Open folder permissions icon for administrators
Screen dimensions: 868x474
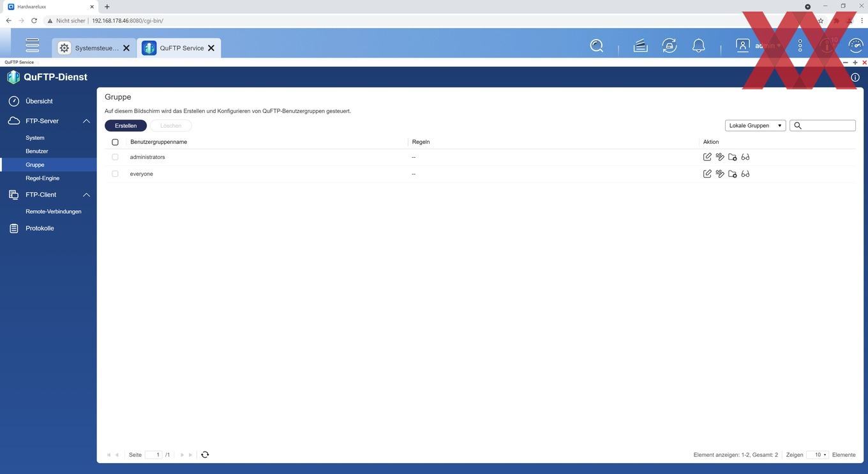pos(733,157)
